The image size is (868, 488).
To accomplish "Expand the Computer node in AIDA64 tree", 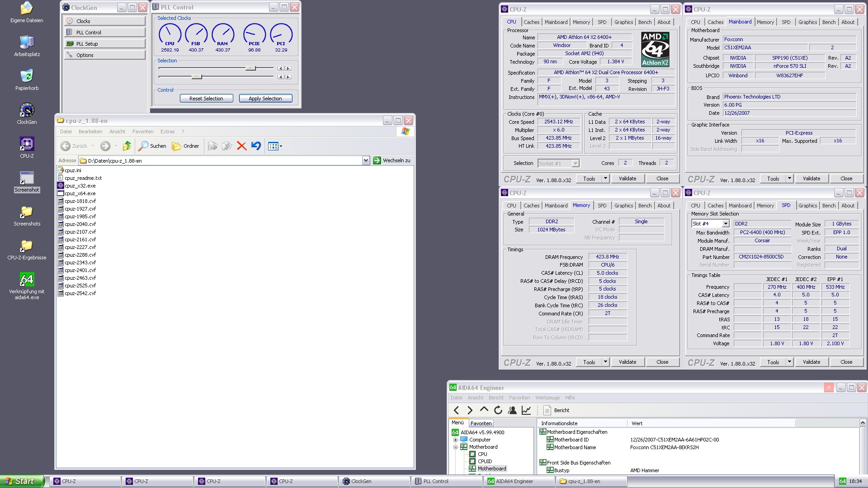I will pyautogui.click(x=455, y=440).
